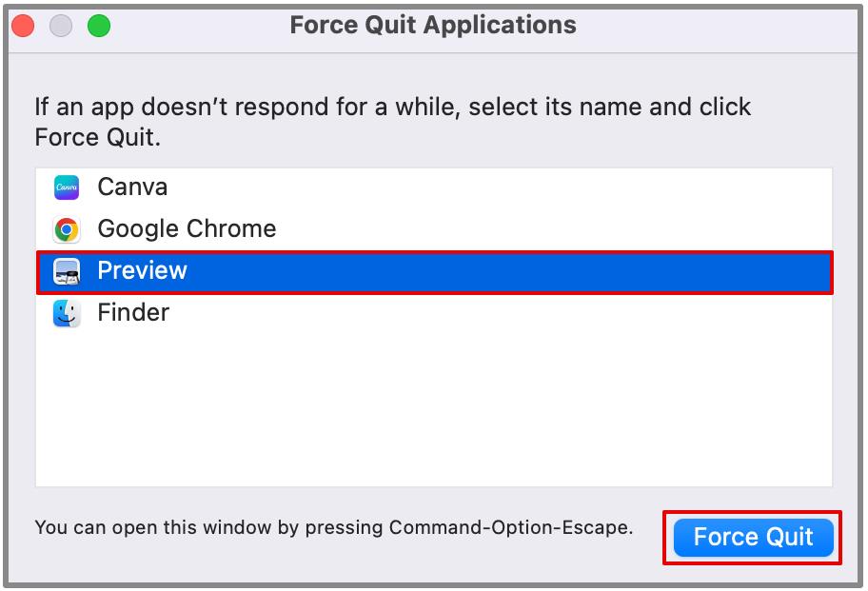Click the Preview app icon
The width and height of the screenshot is (868, 591).
pyautogui.click(x=67, y=271)
